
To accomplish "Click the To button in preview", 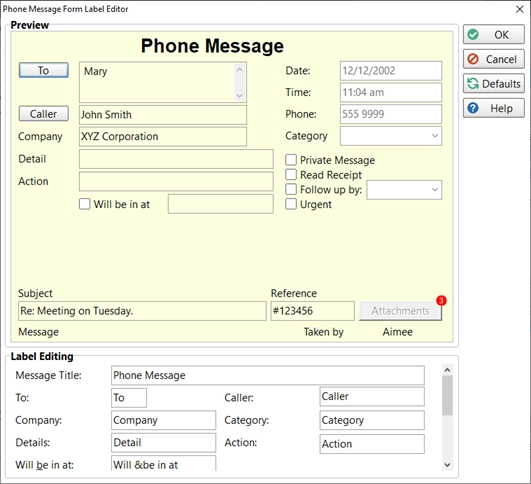I will click(44, 70).
